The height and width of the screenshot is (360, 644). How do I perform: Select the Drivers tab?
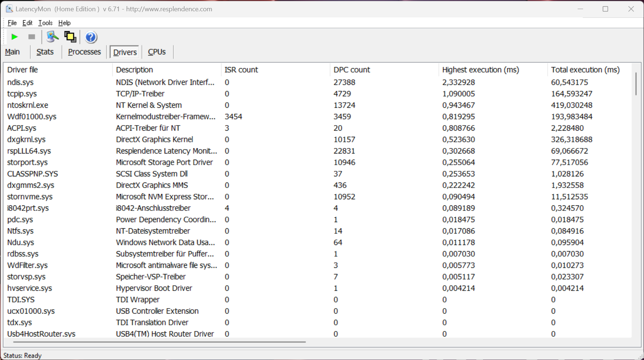pyautogui.click(x=125, y=52)
